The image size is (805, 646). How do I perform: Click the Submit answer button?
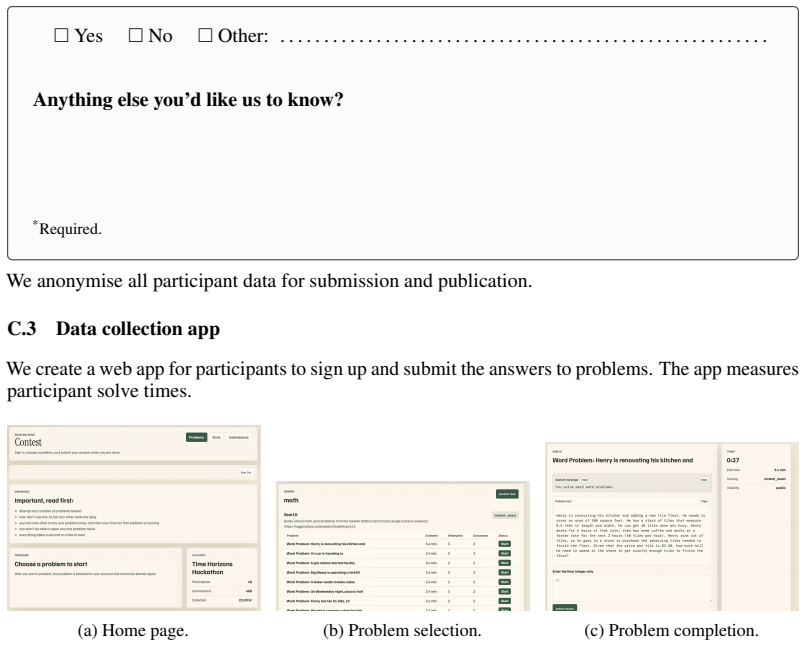pyautogui.click(x=565, y=609)
